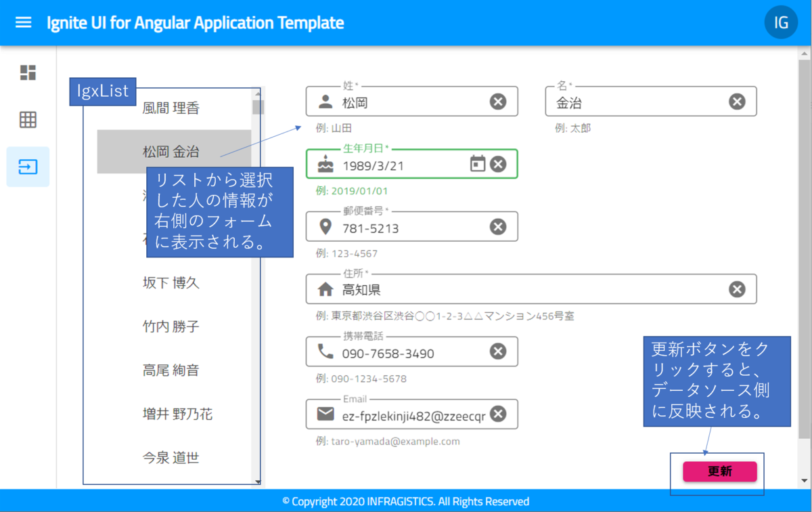This screenshot has width=812, height=512.
Task: Clear the 郵便番号 field
Action: [498, 227]
